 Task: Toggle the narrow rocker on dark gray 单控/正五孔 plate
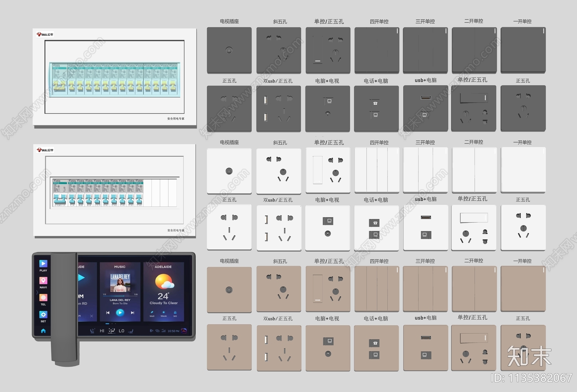coord(317,49)
